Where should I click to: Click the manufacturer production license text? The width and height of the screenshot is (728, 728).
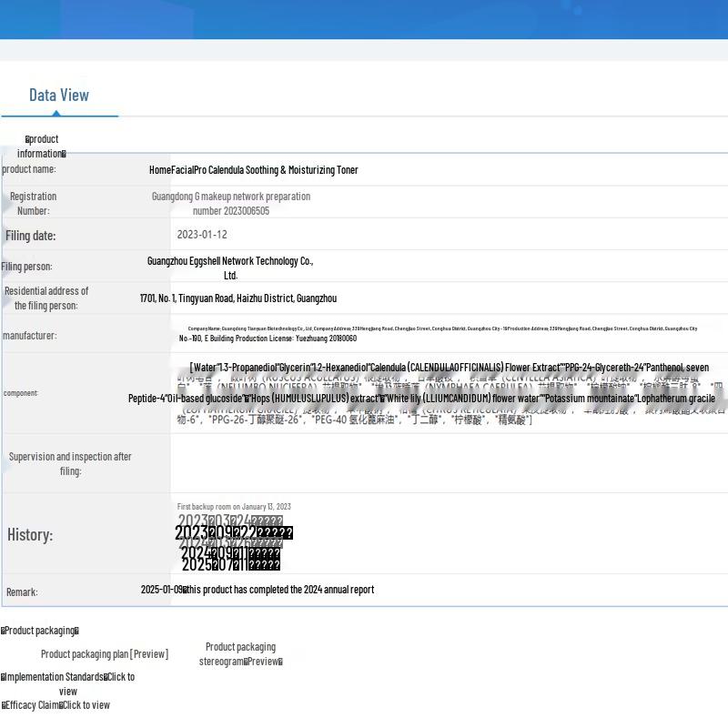pos(268,339)
